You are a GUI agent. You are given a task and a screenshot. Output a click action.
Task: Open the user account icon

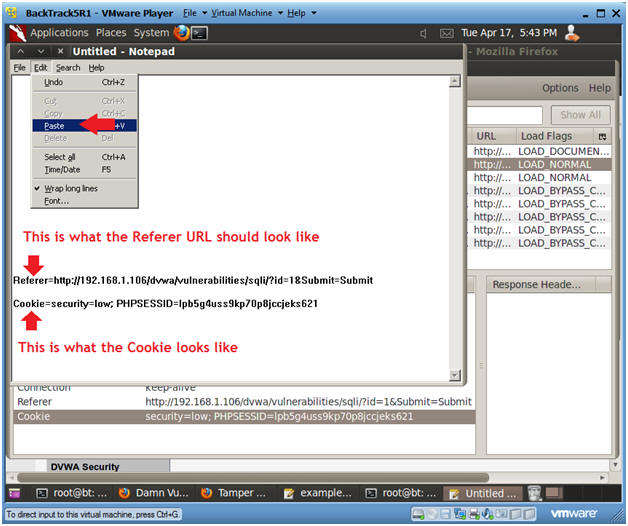tap(572, 33)
